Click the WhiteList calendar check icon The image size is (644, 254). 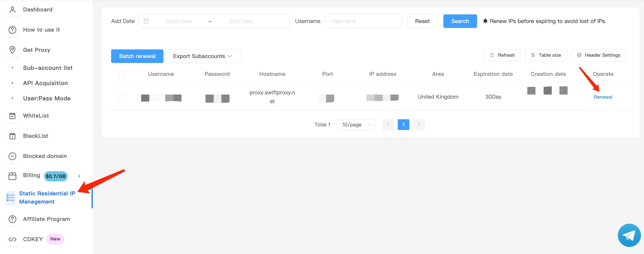click(x=12, y=116)
